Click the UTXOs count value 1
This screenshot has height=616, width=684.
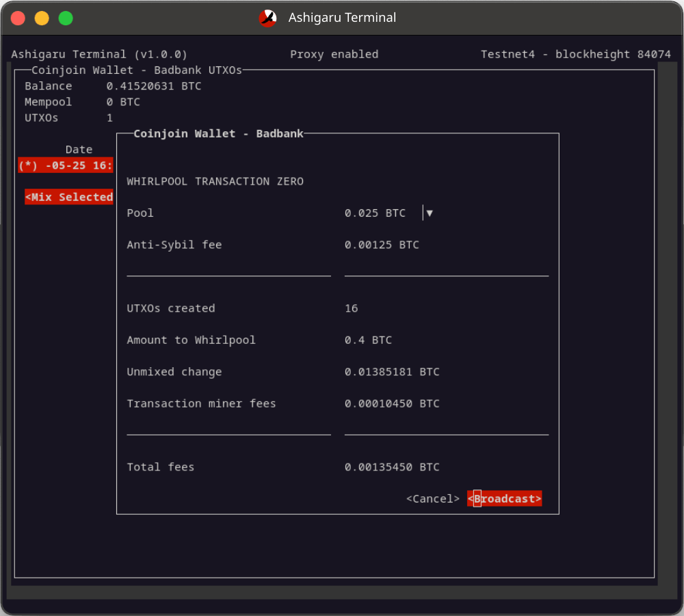109,118
